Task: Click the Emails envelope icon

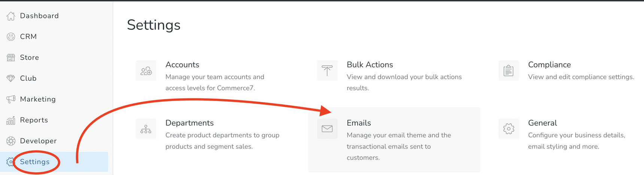Action: pos(327,129)
